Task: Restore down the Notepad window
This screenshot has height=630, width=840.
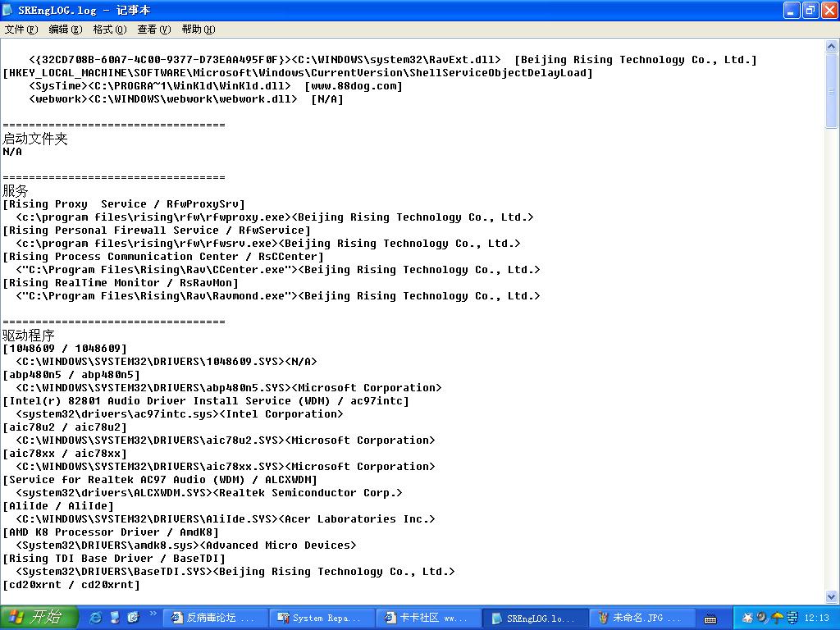Action: tap(810, 10)
